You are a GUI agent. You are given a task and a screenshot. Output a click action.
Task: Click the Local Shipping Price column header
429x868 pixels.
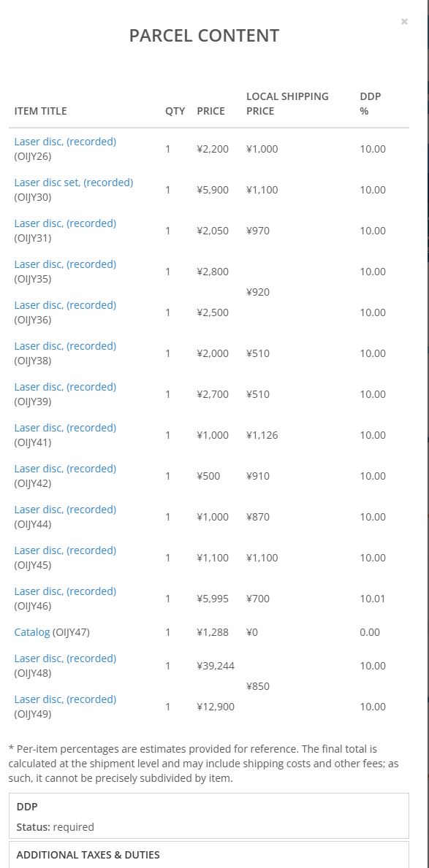click(287, 104)
